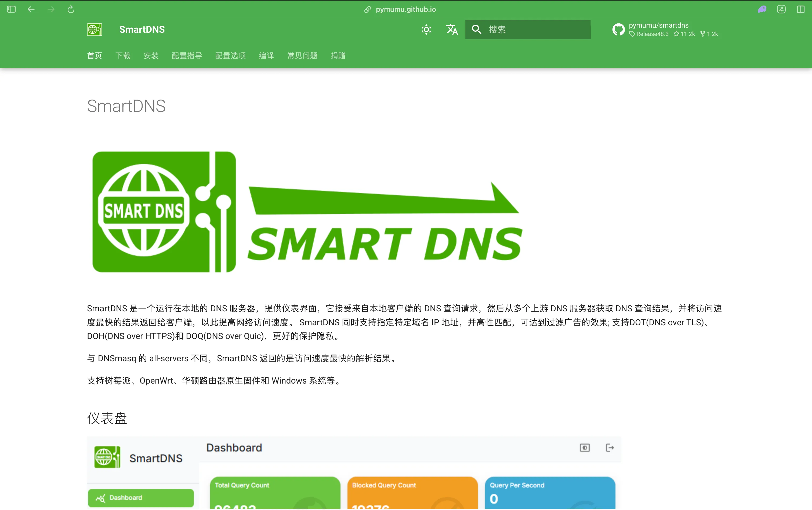Screen dimensions: 812x510
Task: Click the Query Per Second card
Action: [550, 493]
